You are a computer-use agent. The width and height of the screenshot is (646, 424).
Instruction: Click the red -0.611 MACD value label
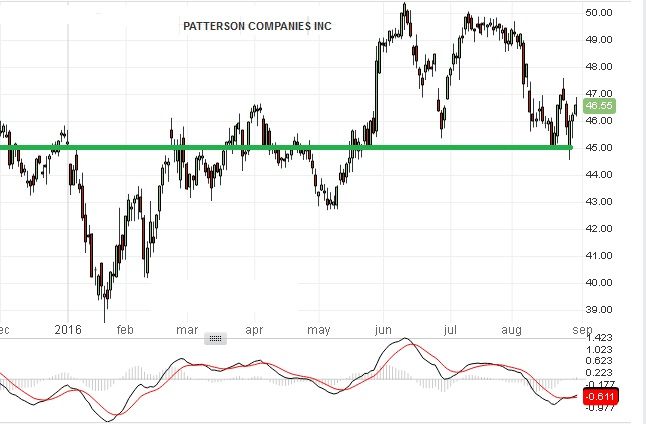[x=601, y=396]
